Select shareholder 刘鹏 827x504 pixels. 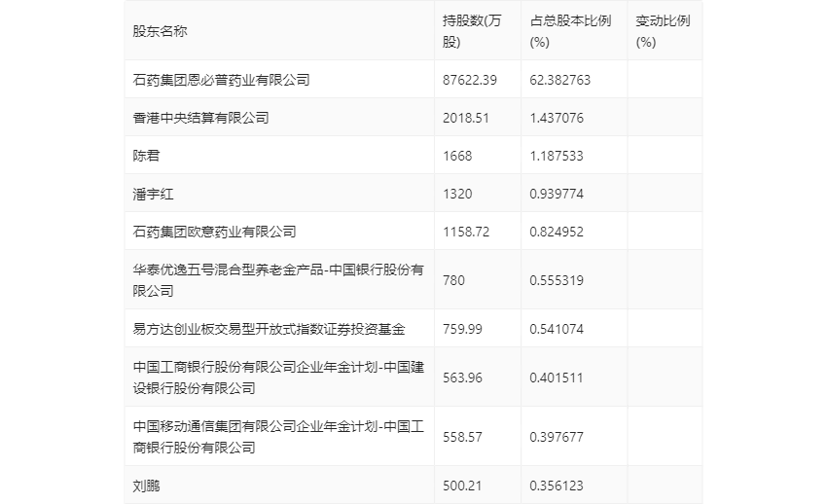click(x=146, y=486)
